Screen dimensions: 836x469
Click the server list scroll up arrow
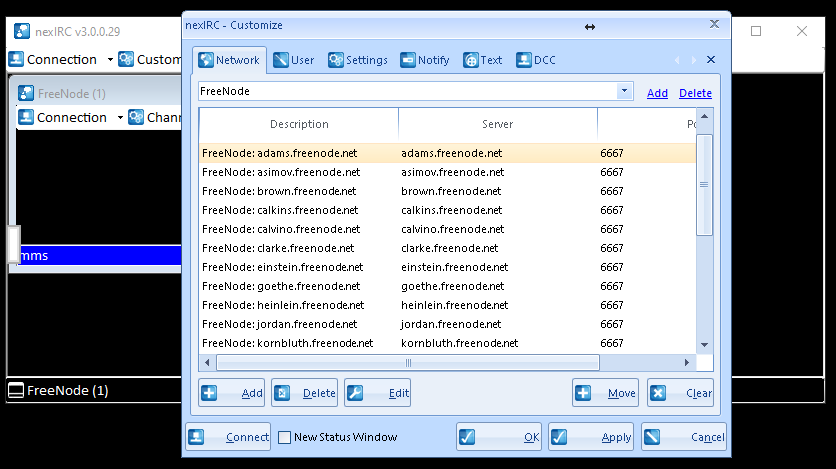[704, 116]
